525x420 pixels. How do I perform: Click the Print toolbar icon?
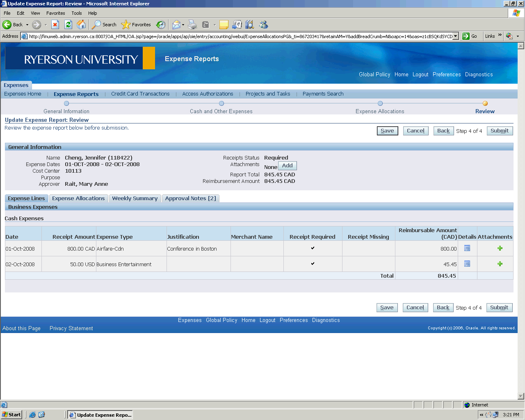tap(192, 25)
